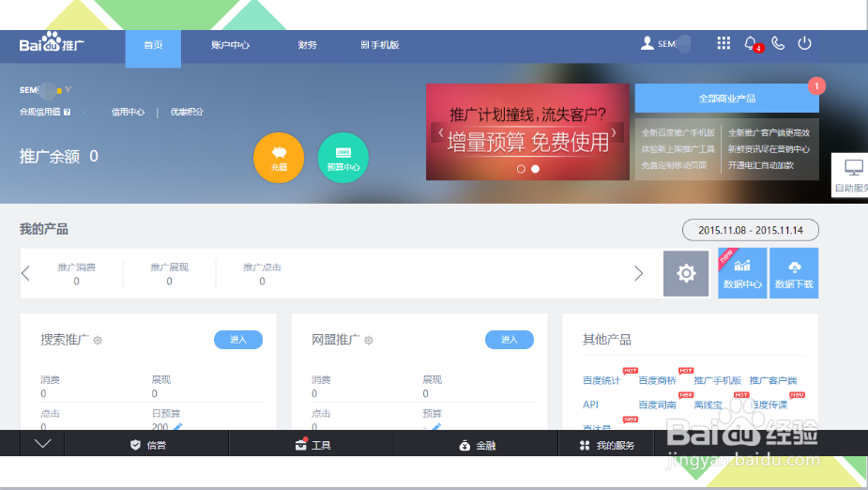This screenshot has width=868, height=490.
Task: Select the second banner carousel dot
Action: pyautogui.click(x=535, y=169)
